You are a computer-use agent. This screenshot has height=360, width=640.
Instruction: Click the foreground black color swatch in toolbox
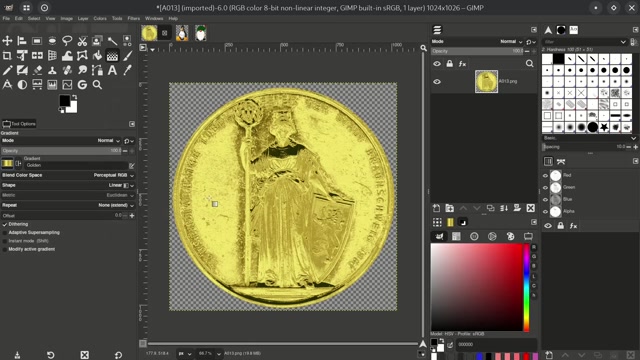tap(64, 100)
